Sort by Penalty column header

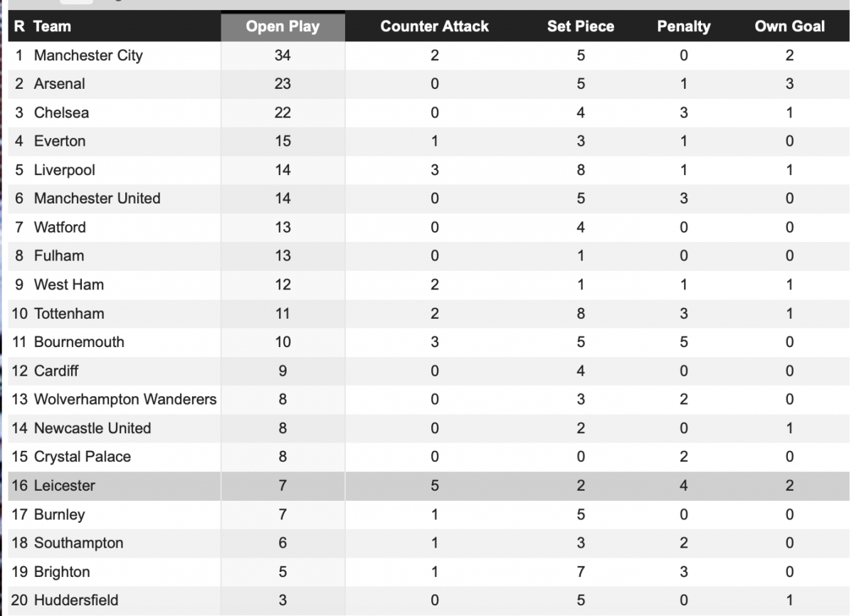[x=683, y=26]
